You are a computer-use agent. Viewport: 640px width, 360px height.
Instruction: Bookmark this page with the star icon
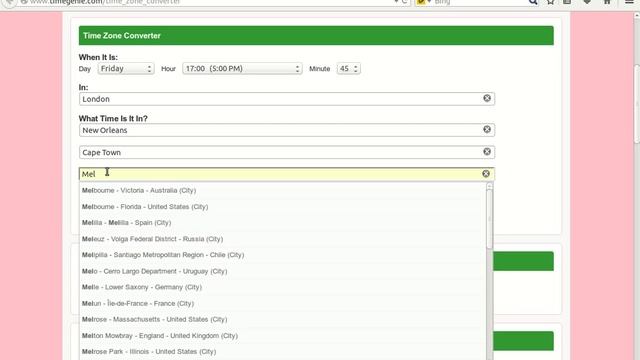click(550, 2)
